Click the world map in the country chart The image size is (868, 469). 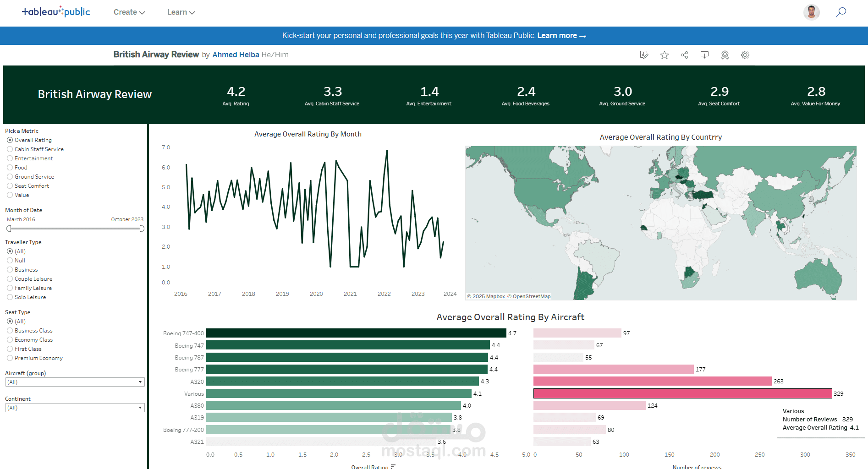point(661,223)
